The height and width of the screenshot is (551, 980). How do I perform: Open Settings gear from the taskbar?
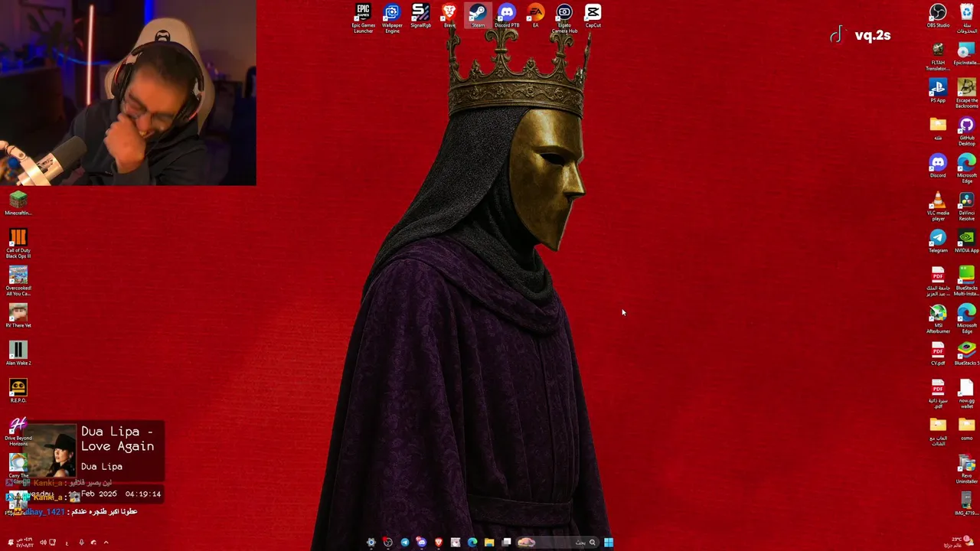(371, 543)
